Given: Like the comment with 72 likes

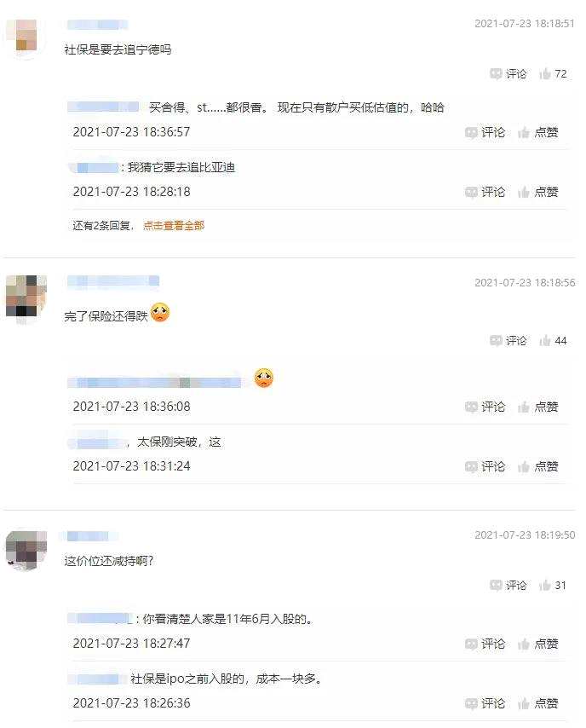Looking at the screenshot, I should (553, 74).
